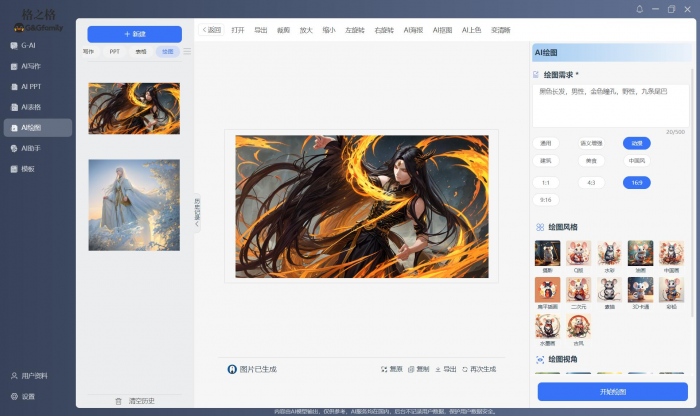Image resolution: width=700 pixels, height=416 pixels.
Task: Click the 导出 export icon below the image
Action: (x=438, y=369)
